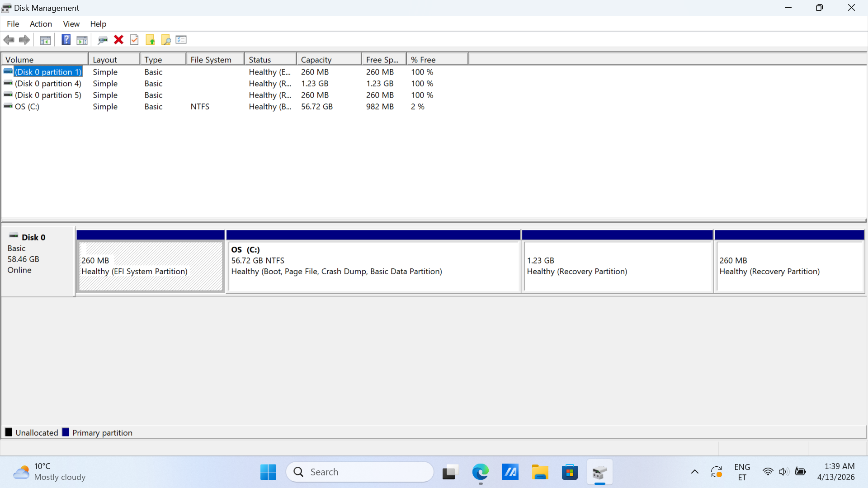This screenshot has width=868, height=488.
Task: Sort by the Status column header
Action: click(270, 60)
